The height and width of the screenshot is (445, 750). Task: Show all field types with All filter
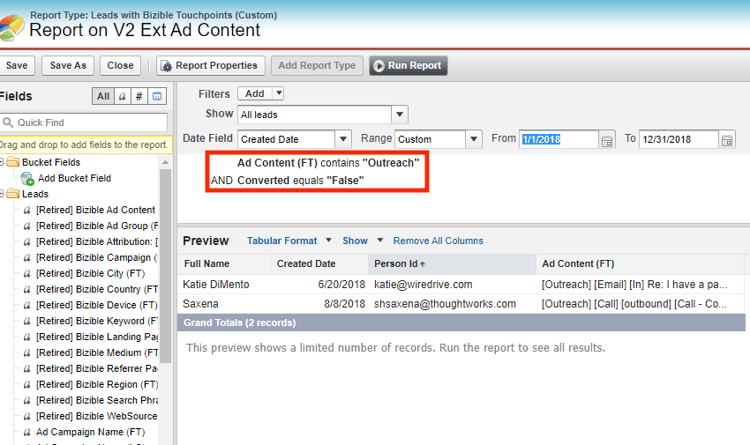(103, 96)
